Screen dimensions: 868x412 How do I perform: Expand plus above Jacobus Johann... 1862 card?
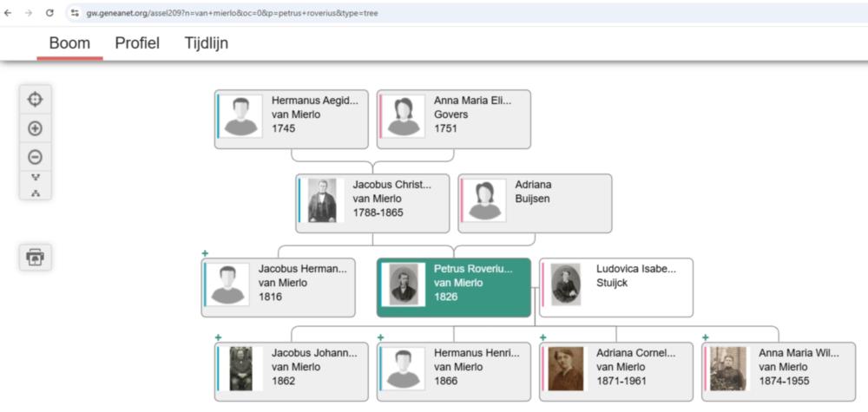(218, 337)
